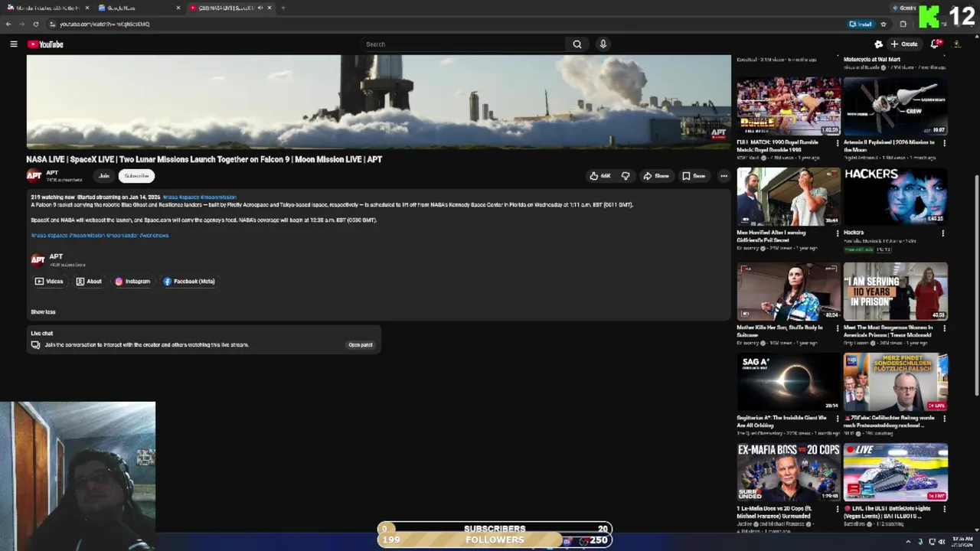Open the YouTube hamburger guide menu
Image resolution: width=980 pixels, height=551 pixels.
tap(14, 44)
